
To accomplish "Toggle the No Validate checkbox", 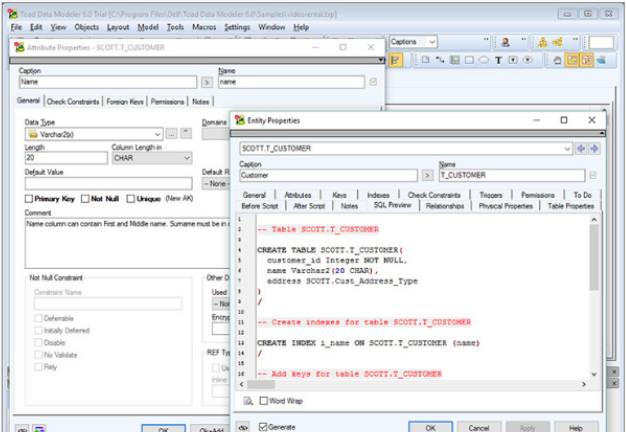I will click(38, 355).
